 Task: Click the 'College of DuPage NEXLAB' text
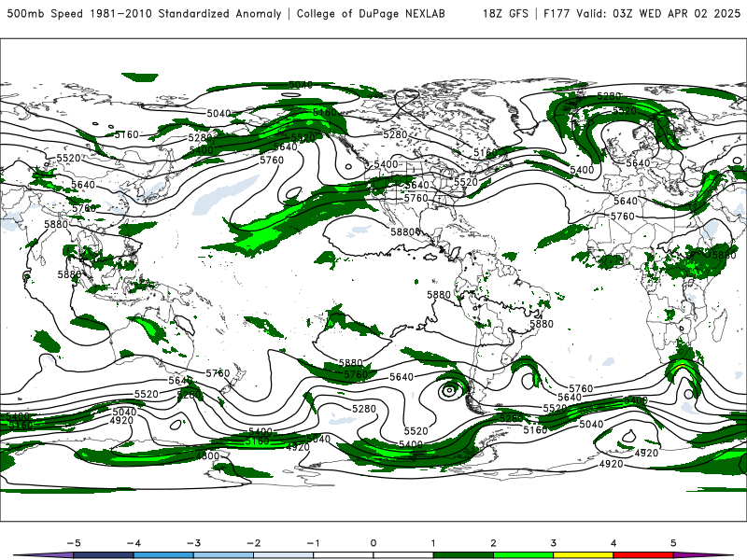371,13
